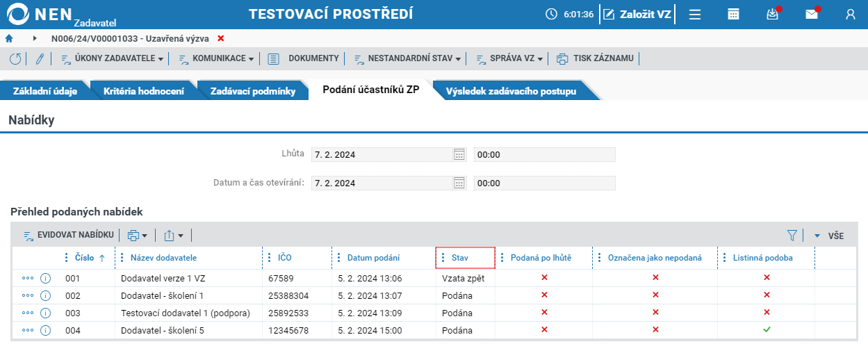Close the N006/24/V00001033 record with red X
868x344 pixels.
tap(221, 38)
